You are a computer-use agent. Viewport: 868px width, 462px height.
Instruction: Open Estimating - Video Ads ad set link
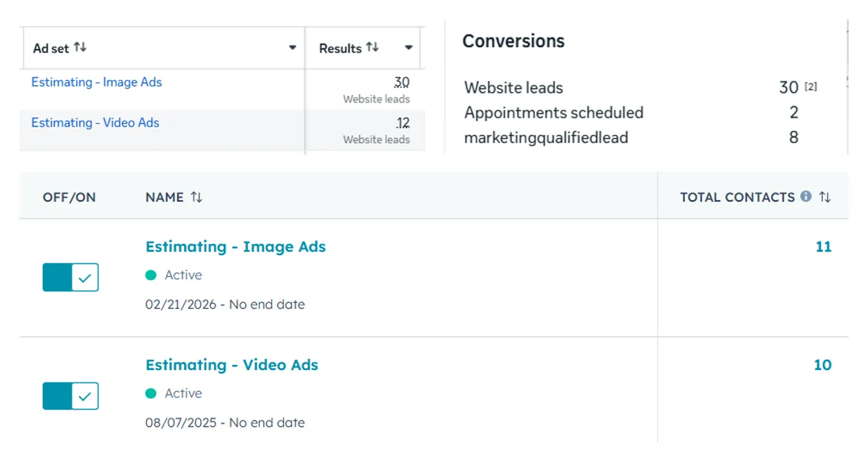95,123
